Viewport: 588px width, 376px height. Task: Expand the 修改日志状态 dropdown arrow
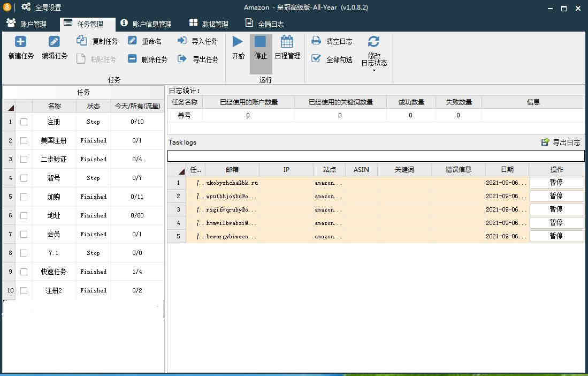pyautogui.click(x=374, y=71)
